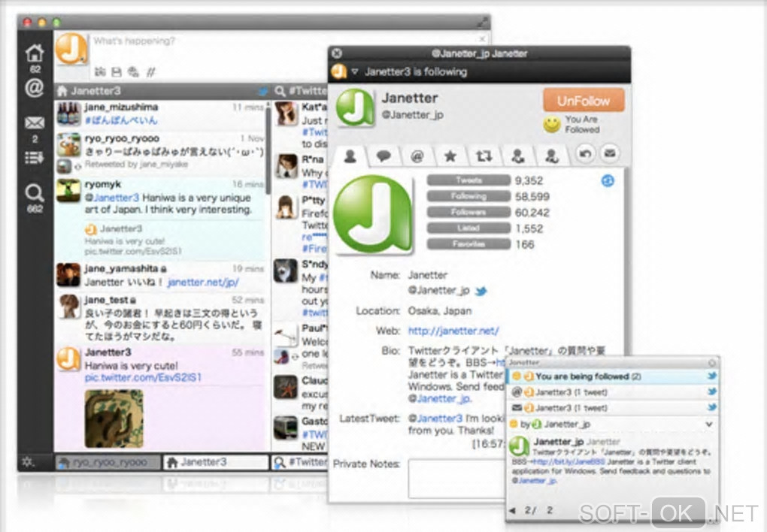Select the followers users tab in profile
This screenshot has height=532, width=767.
click(551, 156)
